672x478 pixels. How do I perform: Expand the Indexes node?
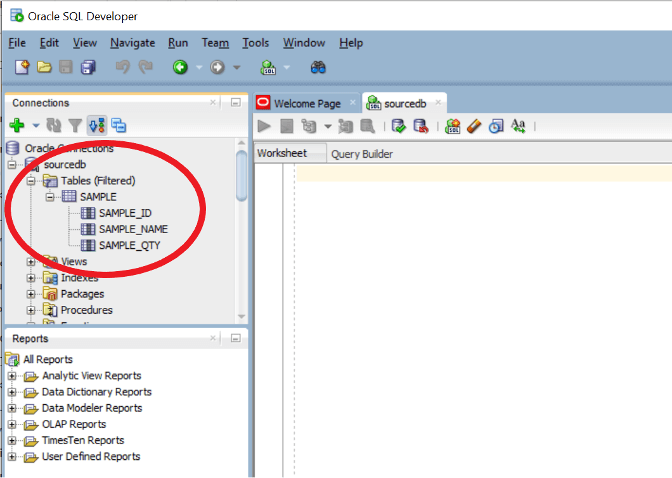click(31, 278)
